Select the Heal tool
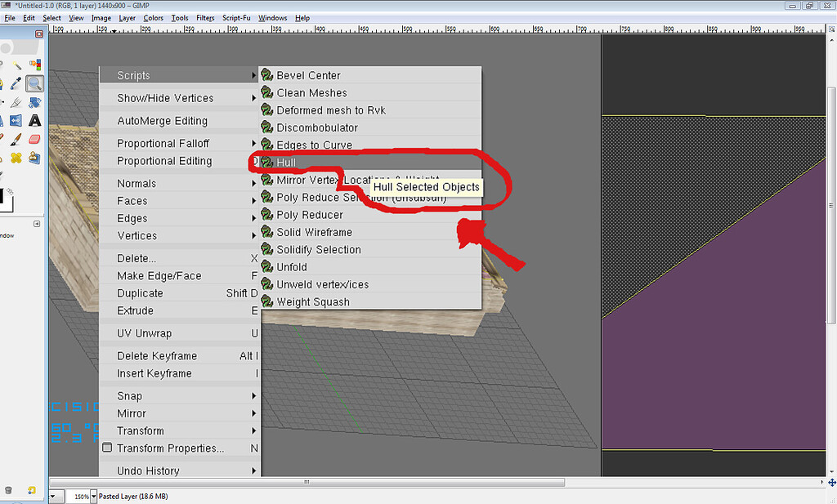The image size is (837, 504). (x=16, y=157)
